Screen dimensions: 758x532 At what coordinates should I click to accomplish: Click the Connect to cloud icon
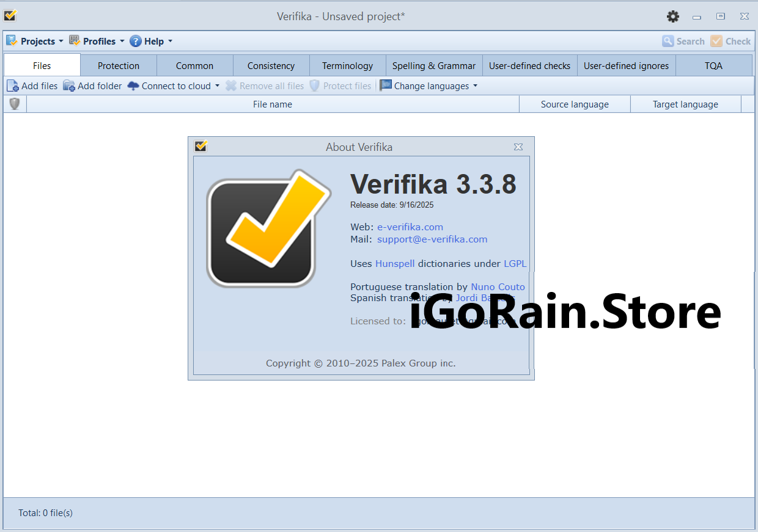coord(133,86)
